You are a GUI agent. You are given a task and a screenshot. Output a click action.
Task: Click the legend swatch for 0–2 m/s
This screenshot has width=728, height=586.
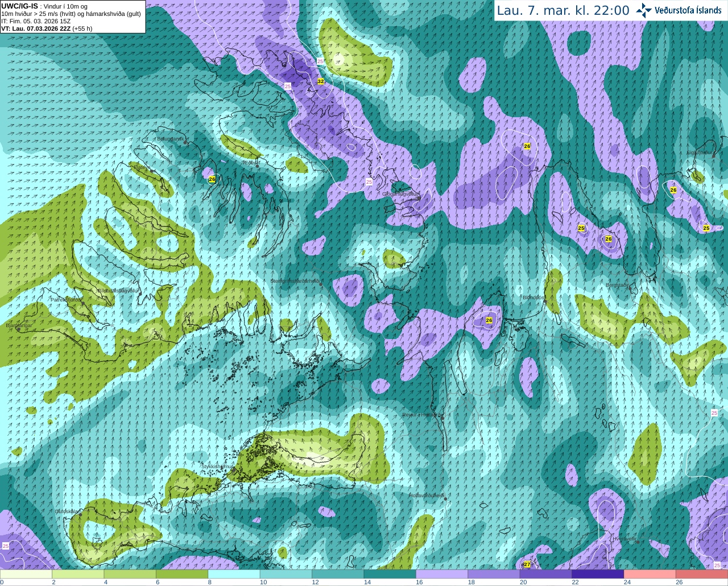(26, 574)
